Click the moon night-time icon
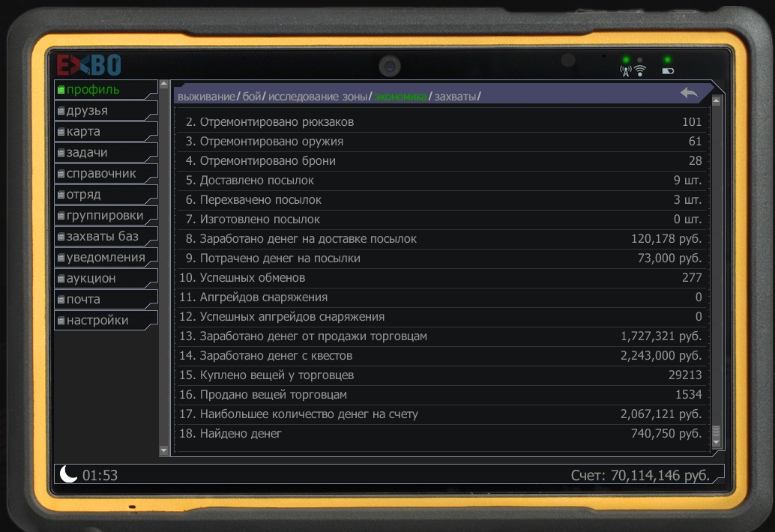Image resolution: width=775 pixels, height=532 pixels. [68, 474]
